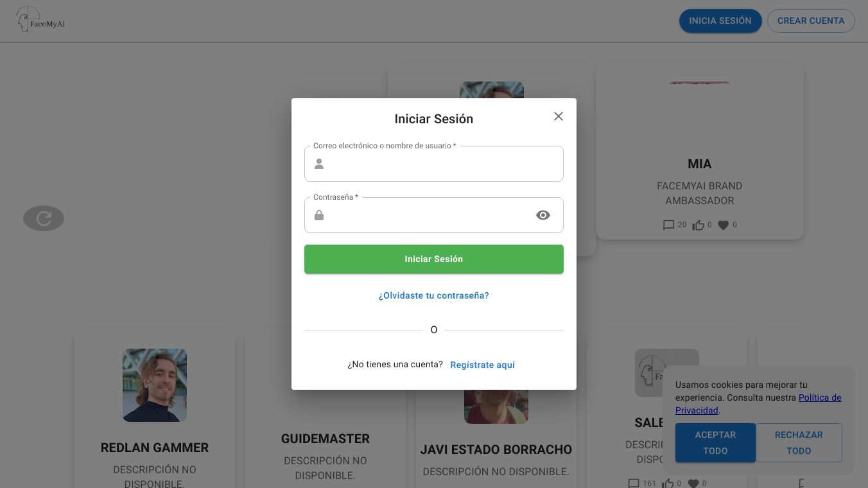868x488 pixels.
Task: Accept all cookies with ACEPTAR TODO
Action: [715, 442]
